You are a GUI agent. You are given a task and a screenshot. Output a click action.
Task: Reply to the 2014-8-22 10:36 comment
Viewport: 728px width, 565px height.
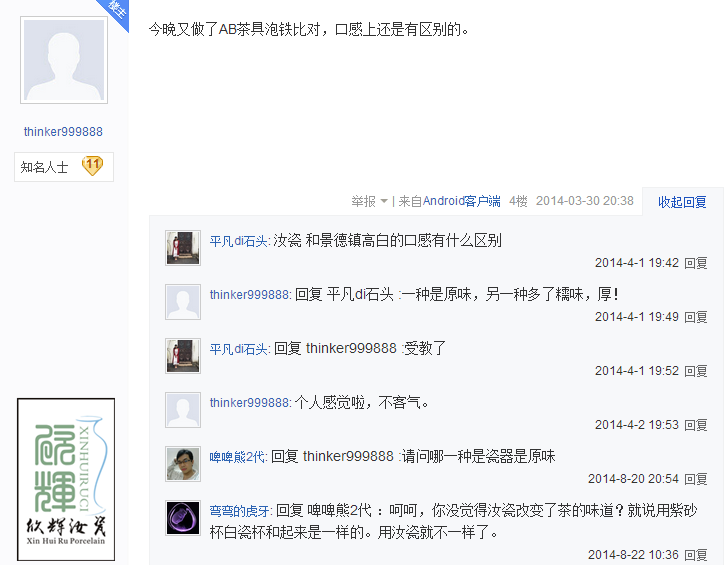[x=696, y=555]
